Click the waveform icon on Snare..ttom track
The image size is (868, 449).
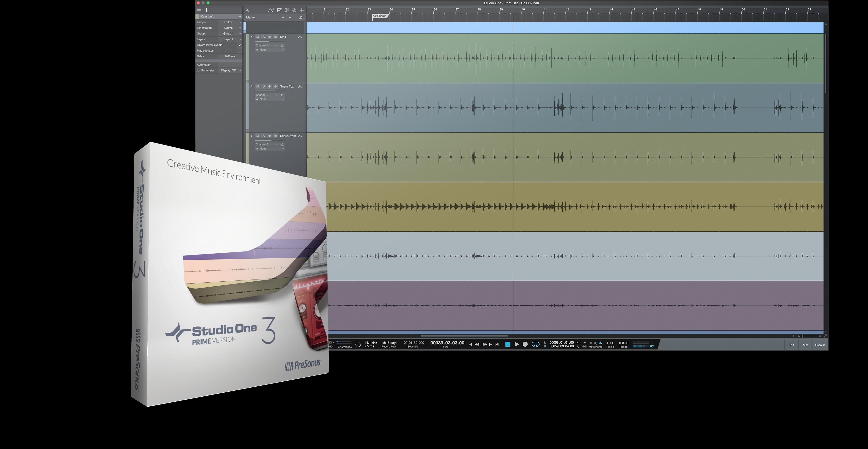point(300,136)
